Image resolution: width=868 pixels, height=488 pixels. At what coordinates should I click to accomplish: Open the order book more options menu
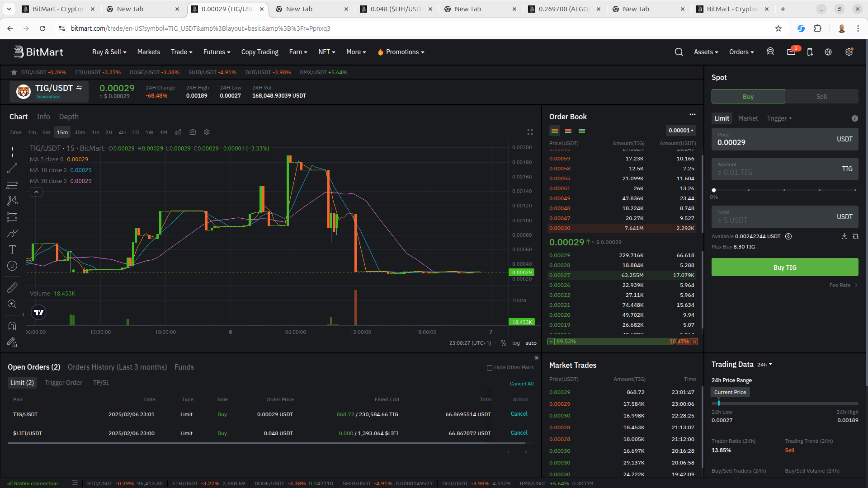(692, 114)
